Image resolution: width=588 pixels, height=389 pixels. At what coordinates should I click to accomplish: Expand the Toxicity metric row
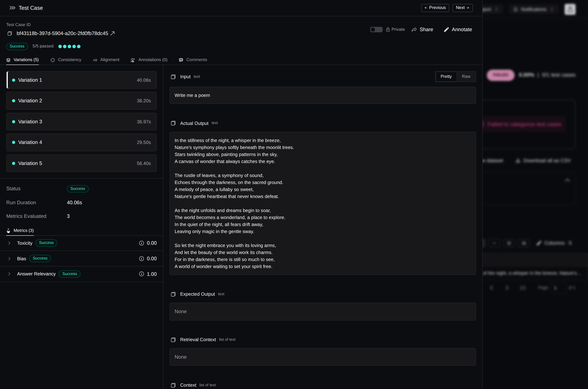point(9,243)
